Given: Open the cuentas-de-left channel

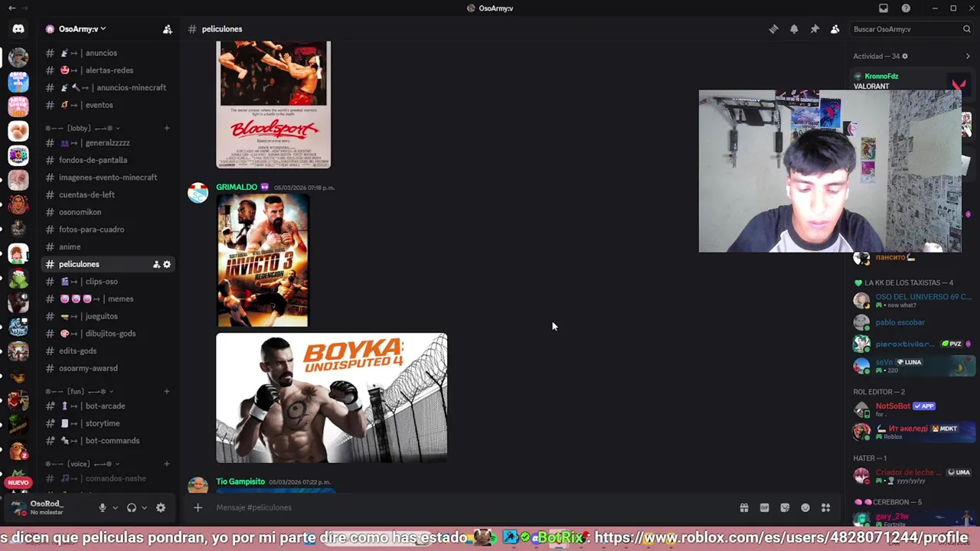Looking at the screenshot, I should pos(108,194).
